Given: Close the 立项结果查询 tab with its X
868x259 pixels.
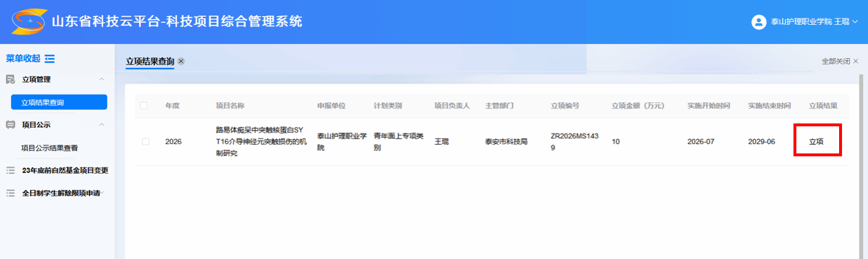Looking at the screenshot, I should [x=181, y=61].
